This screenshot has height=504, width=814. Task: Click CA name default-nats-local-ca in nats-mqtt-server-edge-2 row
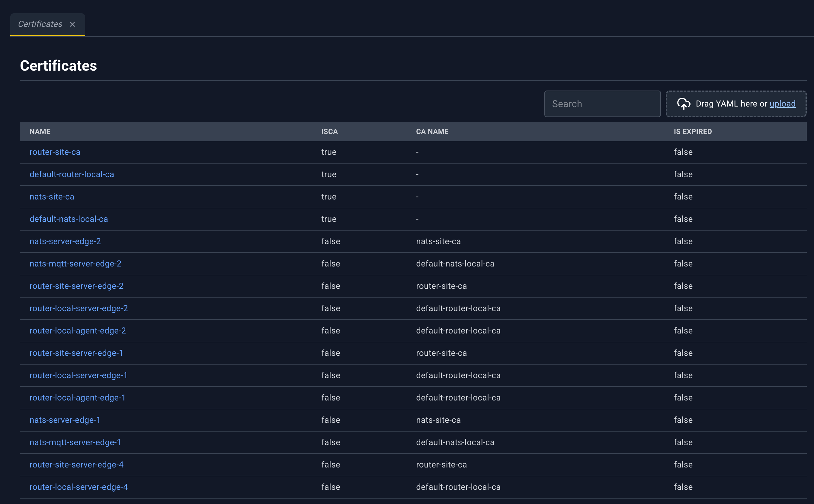pos(455,264)
